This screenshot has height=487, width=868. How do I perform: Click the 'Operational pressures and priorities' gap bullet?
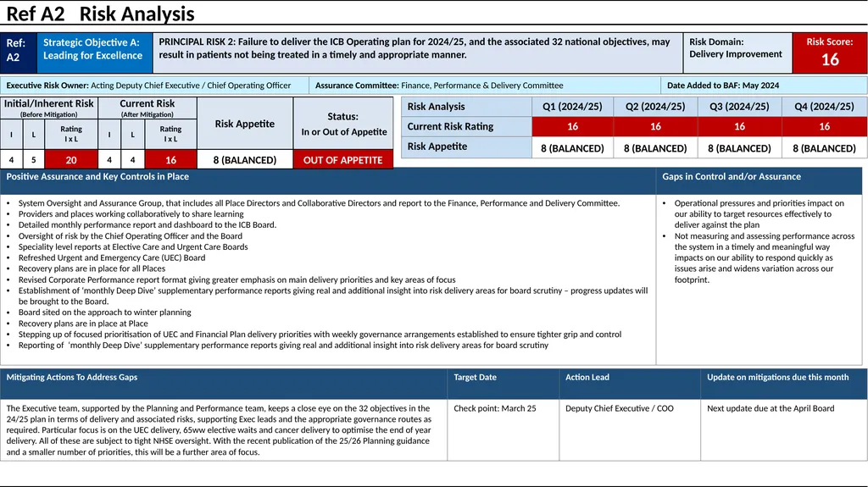coord(759,213)
